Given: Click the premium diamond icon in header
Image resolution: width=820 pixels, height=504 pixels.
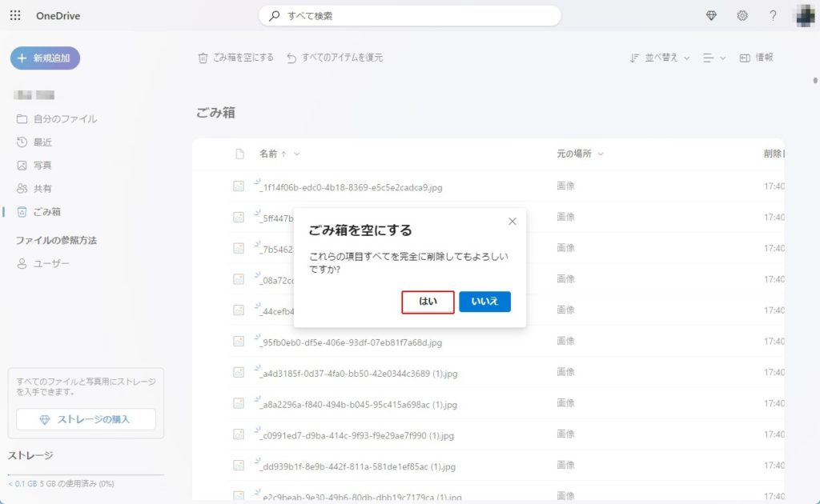Looking at the screenshot, I should click(711, 16).
